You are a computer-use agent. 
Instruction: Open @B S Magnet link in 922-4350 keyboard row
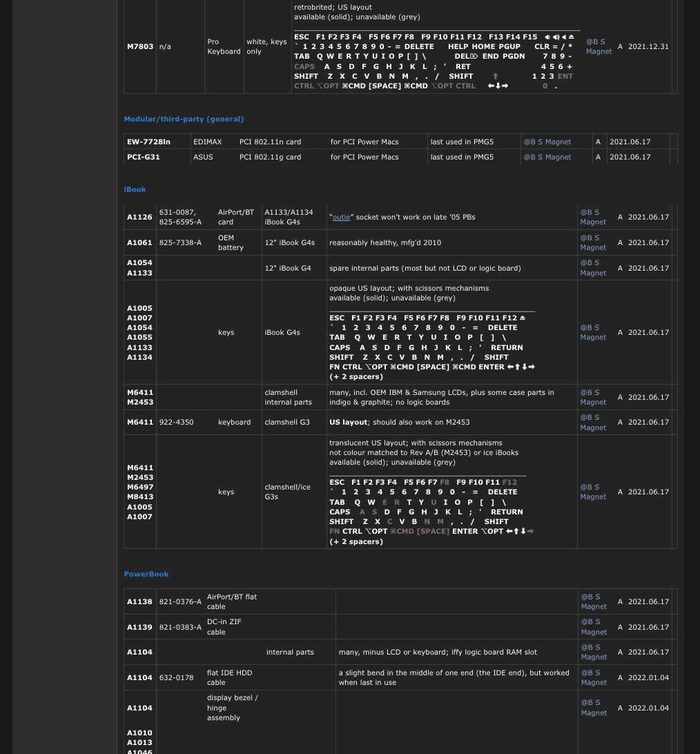coord(593,423)
